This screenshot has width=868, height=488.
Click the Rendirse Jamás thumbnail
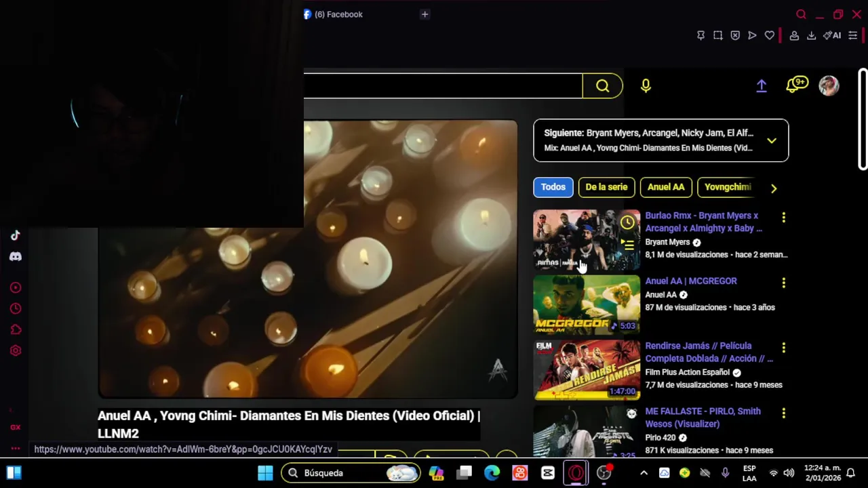click(587, 370)
